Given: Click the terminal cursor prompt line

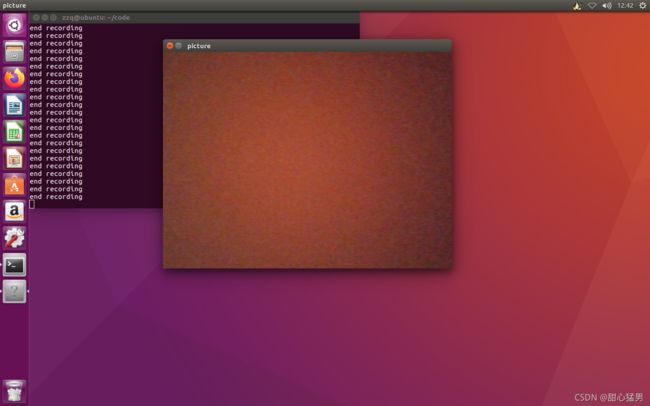Looking at the screenshot, I should pos(32,204).
